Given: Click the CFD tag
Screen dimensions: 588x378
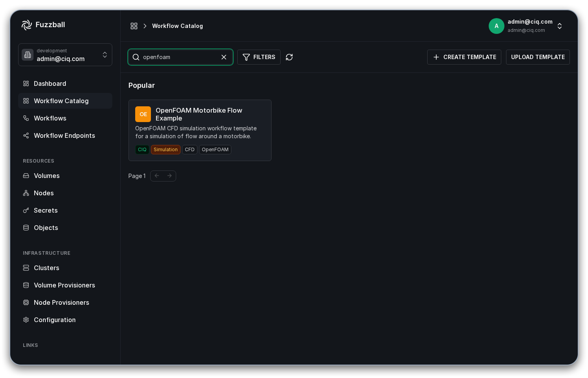Looking at the screenshot, I should click(190, 150).
